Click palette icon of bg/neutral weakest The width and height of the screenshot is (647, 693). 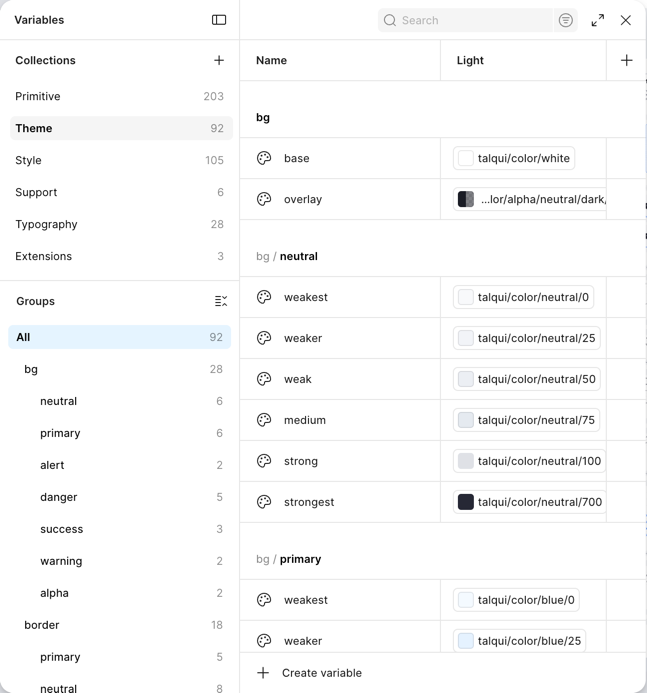tap(264, 297)
